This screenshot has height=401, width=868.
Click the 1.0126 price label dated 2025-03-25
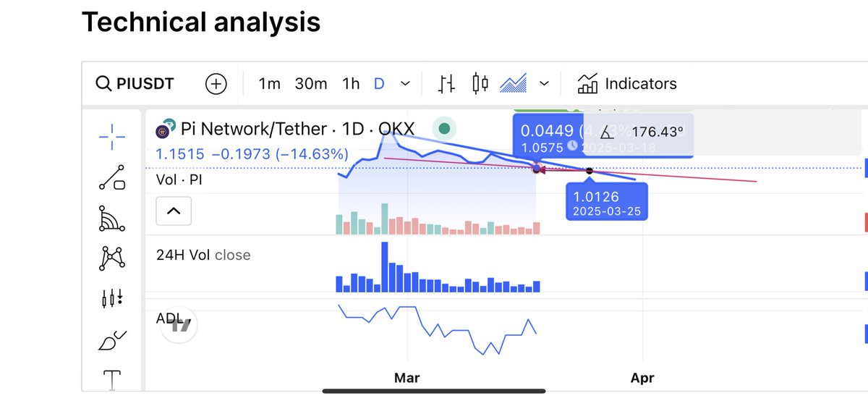[607, 201]
